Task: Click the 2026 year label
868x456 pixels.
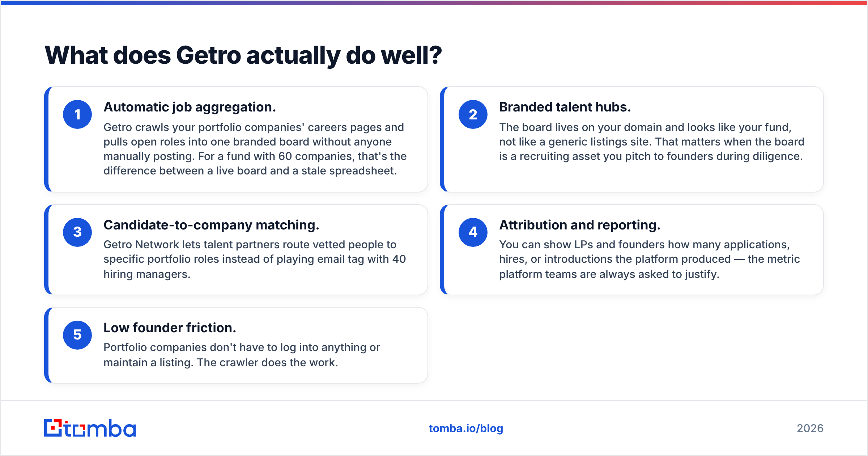Action: pyautogui.click(x=810, y=428)
